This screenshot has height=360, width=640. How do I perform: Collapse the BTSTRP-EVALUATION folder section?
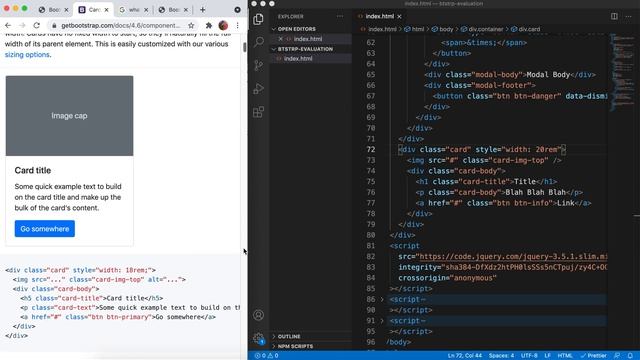(305, 49)
